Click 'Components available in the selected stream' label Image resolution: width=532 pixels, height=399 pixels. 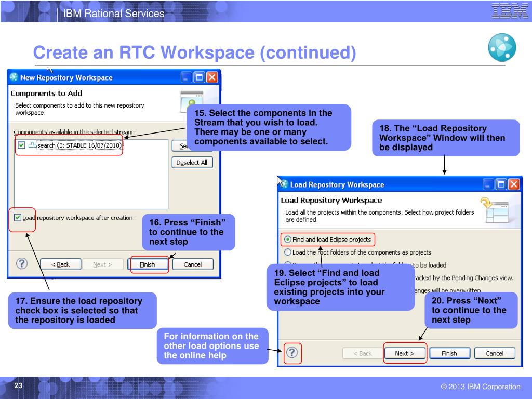(x=74, y=132)
